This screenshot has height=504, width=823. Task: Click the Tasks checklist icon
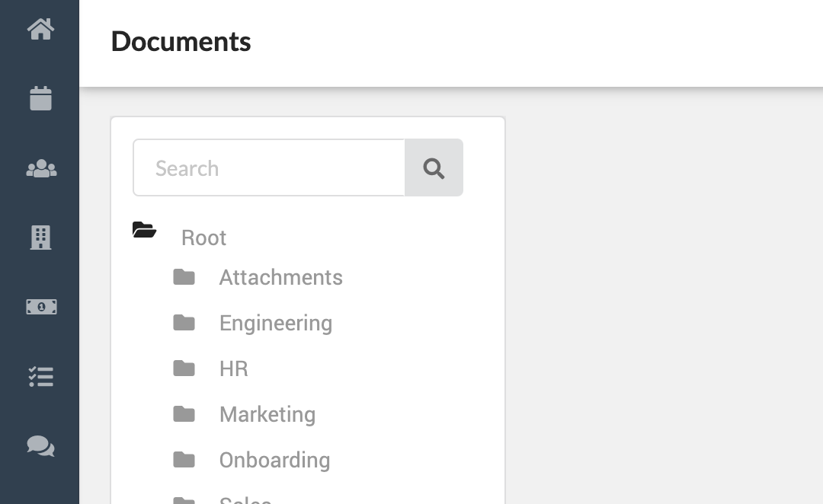point(40,376)
